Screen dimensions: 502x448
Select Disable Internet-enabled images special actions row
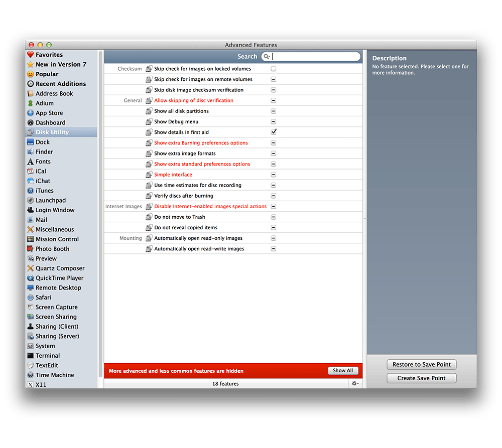233,206
